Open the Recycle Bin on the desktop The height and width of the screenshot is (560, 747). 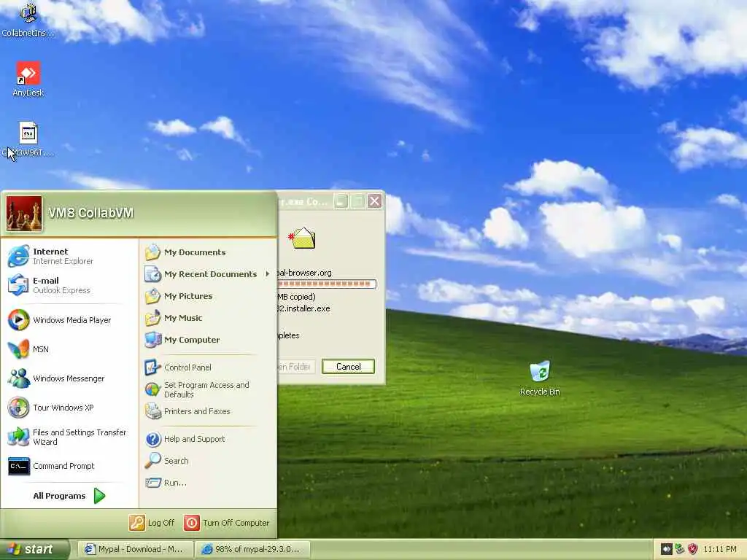click(540, 378)
